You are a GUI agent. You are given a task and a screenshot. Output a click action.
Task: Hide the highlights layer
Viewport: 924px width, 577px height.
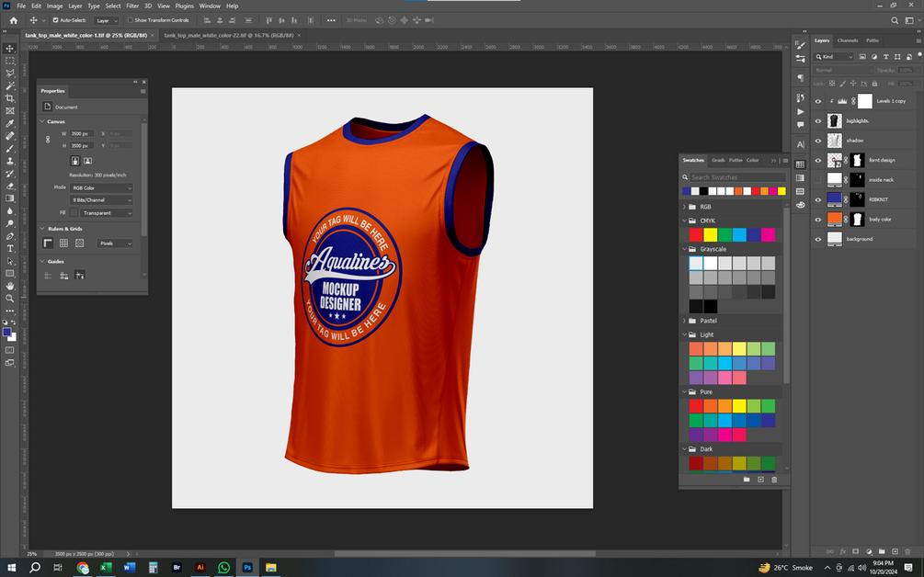pos(818,121)
